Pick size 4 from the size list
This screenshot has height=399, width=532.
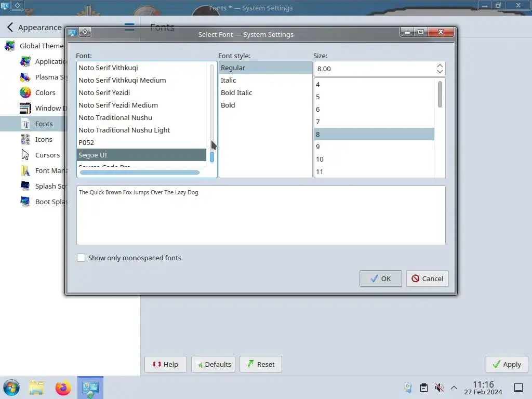tap(374, 85)
